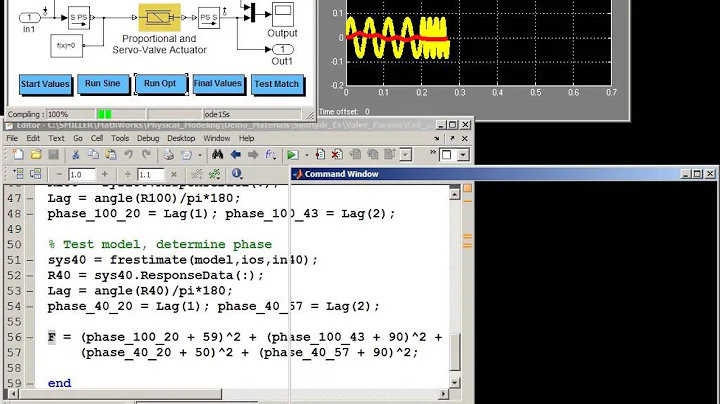Run the script with the green play icon

[292, 155]
